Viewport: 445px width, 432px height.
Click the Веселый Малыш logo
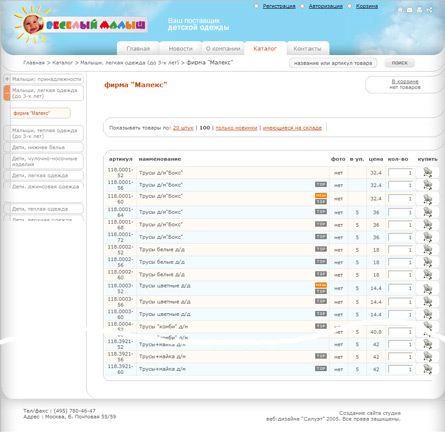[80, 25]
